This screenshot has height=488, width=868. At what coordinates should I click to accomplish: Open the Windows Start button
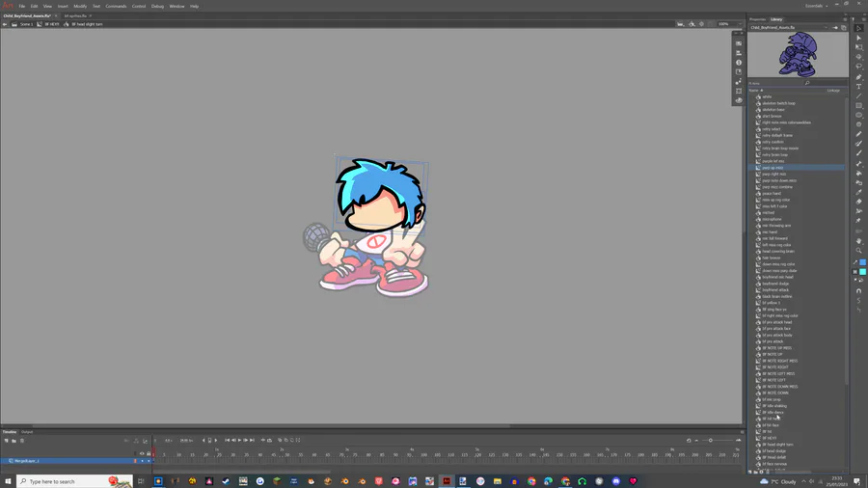(x=8, y=481)
